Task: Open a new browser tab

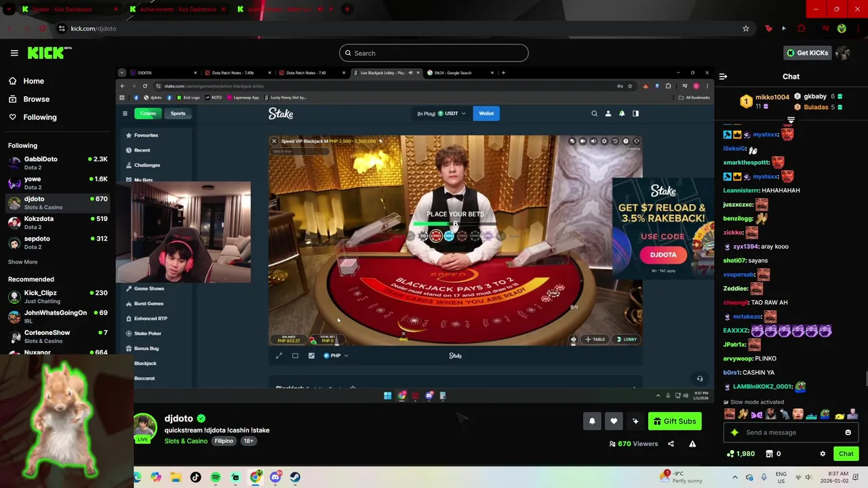Action: click(x=347, y=9)
